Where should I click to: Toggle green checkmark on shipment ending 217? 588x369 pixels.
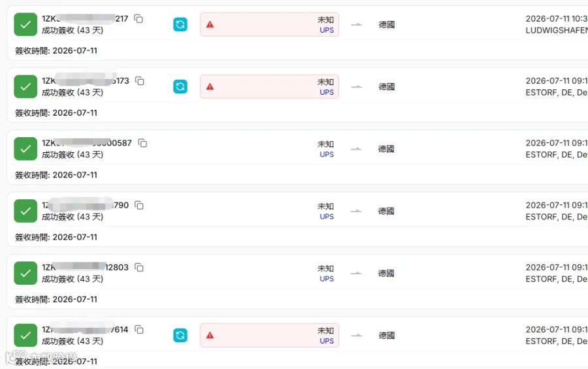[25, 24]
